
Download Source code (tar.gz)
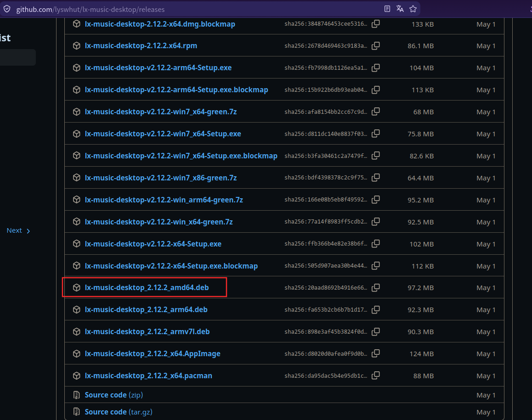click(119, 412)
